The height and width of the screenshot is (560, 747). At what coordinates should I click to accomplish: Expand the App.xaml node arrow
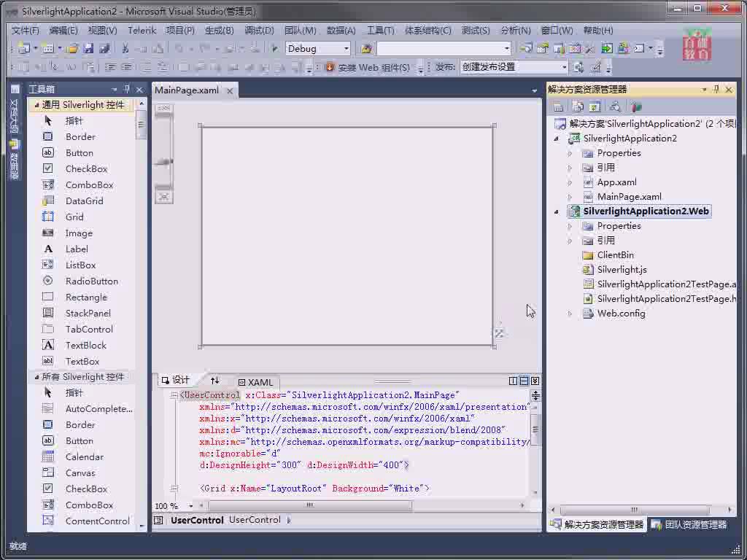click(x=570, y=182)
